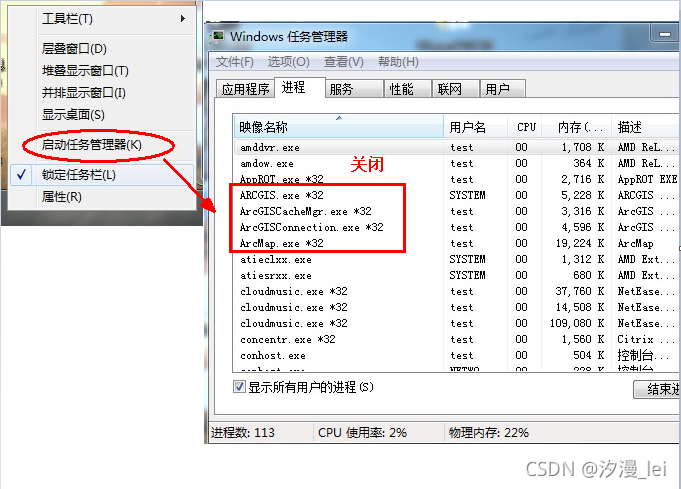Screen dimensions: 681x489
Task: Minimize the Task Manager window
Action: 664,34
